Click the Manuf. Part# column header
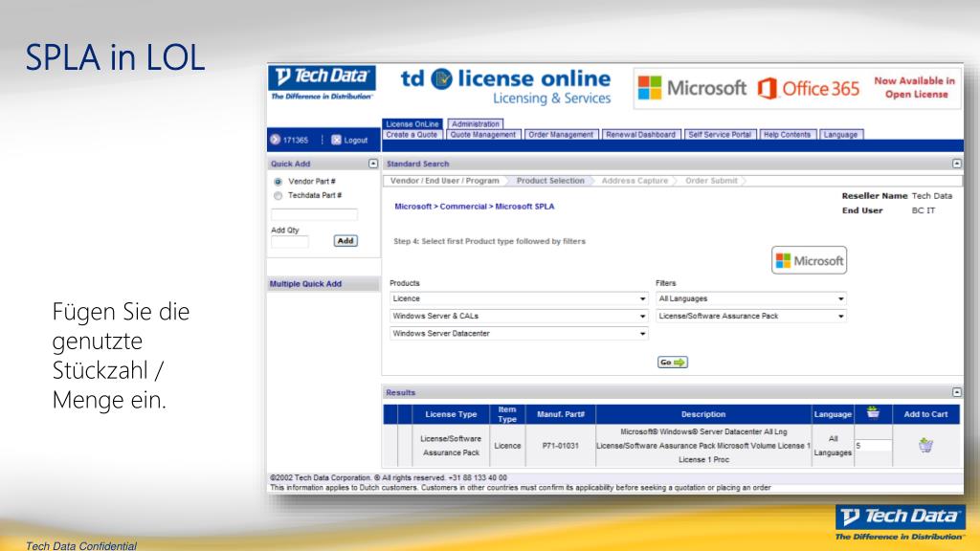 (561, 414)
